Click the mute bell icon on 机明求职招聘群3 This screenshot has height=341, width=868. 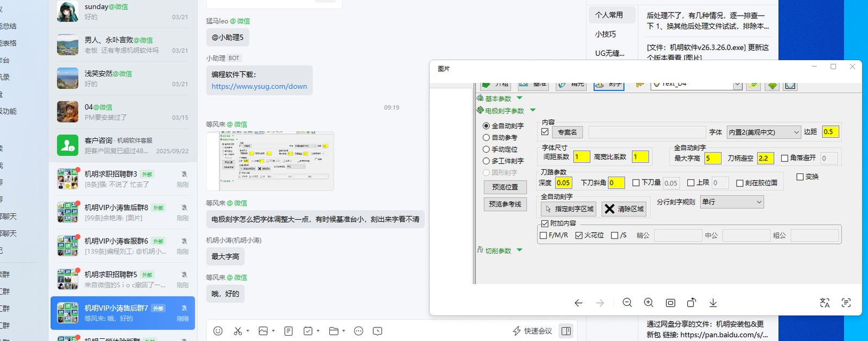click(184, 174)
